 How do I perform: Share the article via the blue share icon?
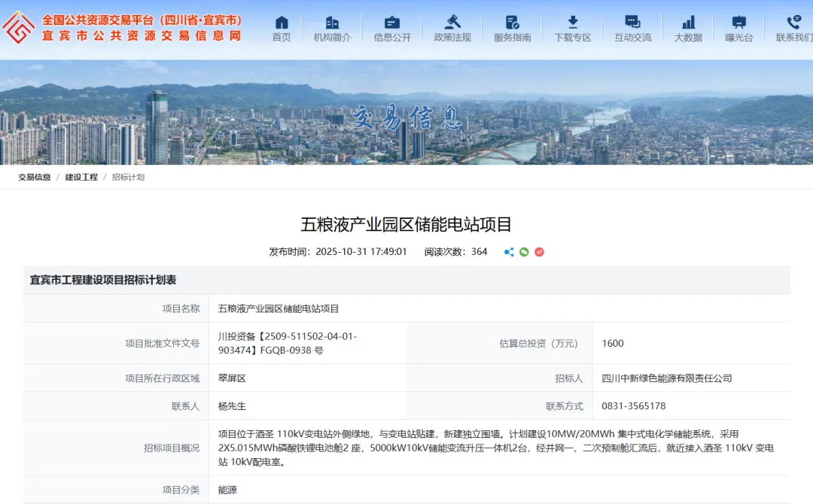pyautogui.click(x=509, y=252)
